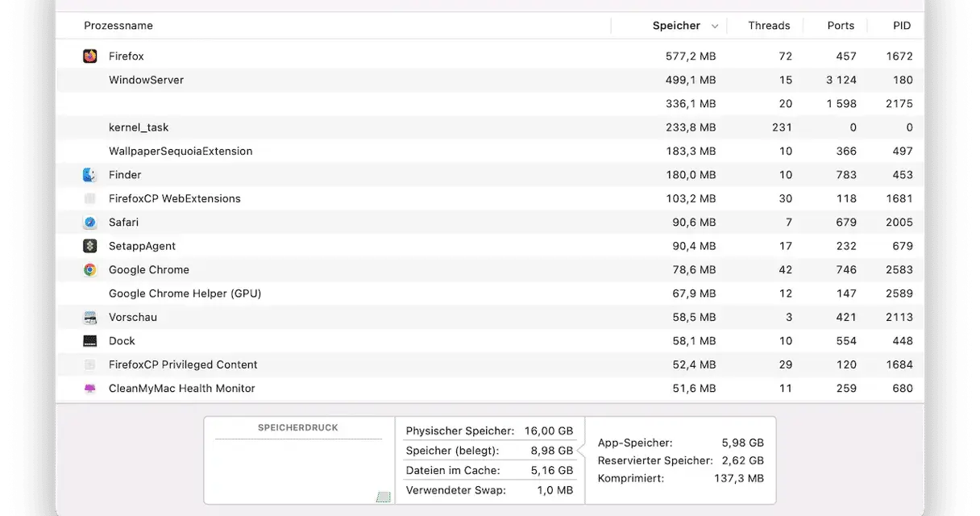
Task: Click the Komprimiert 137,3 MB value
Action: (739, 478)
